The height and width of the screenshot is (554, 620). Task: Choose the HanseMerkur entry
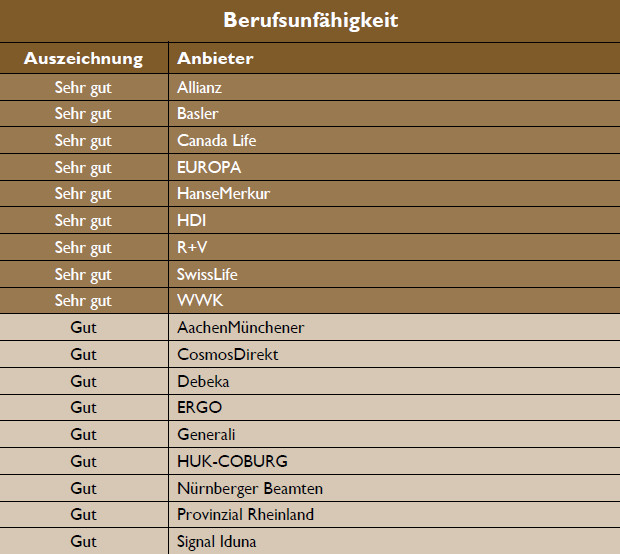[x=223, y=194]
